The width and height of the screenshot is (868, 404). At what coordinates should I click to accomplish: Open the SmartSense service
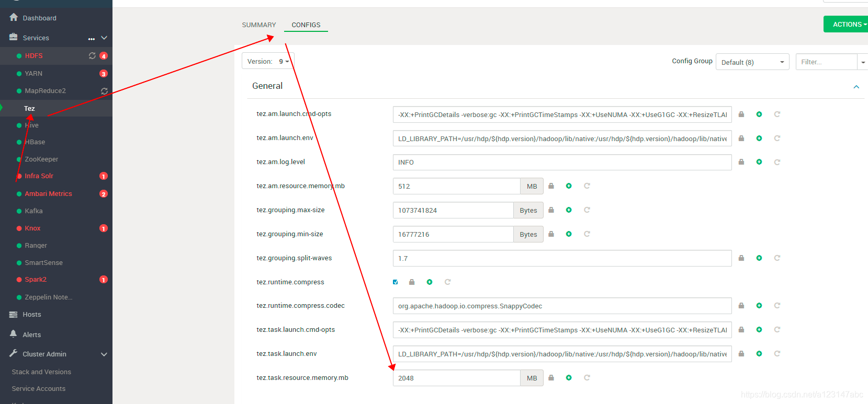tap(43, 262)
